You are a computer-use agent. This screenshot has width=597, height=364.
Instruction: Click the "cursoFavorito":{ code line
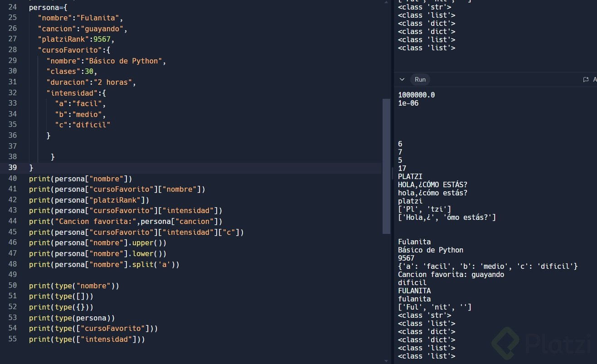coord(74,50)
